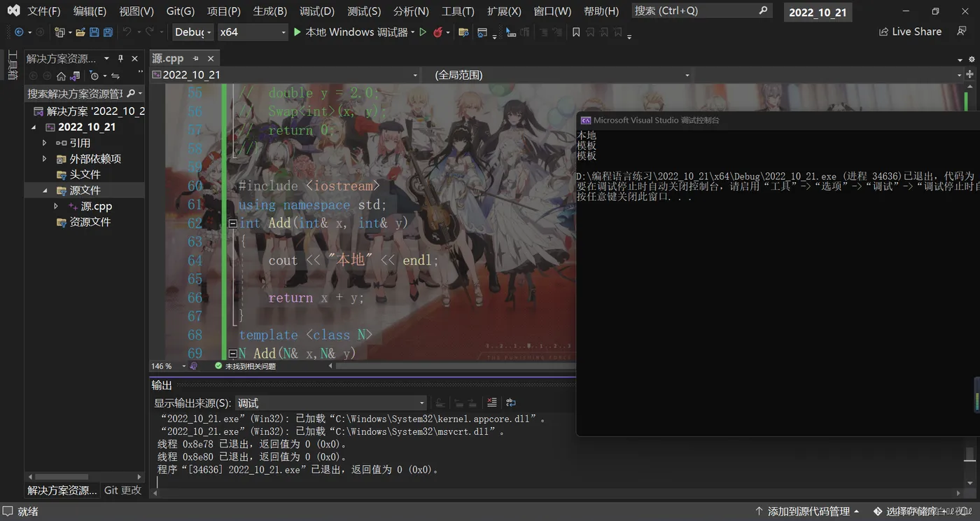The width and height of the screenshot is (980, 521).
Task: Pin the Solution Explorer panel
Action: coord(120,58)
